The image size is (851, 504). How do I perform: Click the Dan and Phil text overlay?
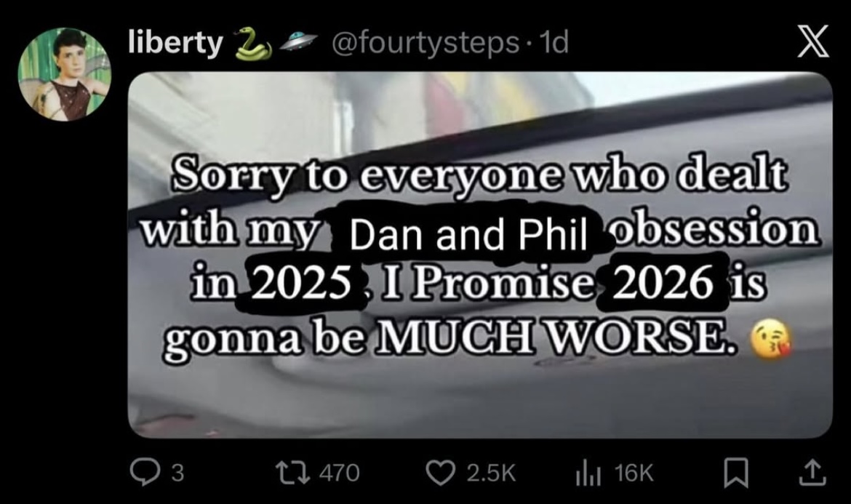(x=468, y=235)
